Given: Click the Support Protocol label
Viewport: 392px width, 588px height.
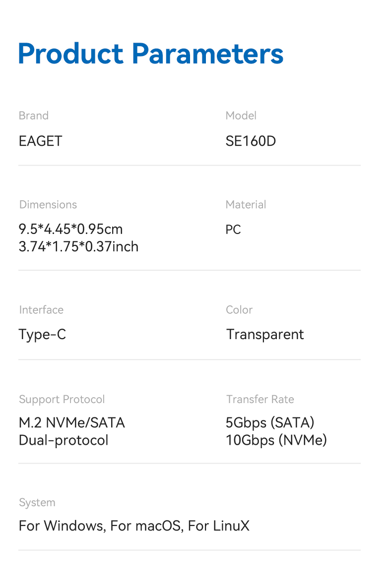Looking at the screenshot, I should click(62, 399).
